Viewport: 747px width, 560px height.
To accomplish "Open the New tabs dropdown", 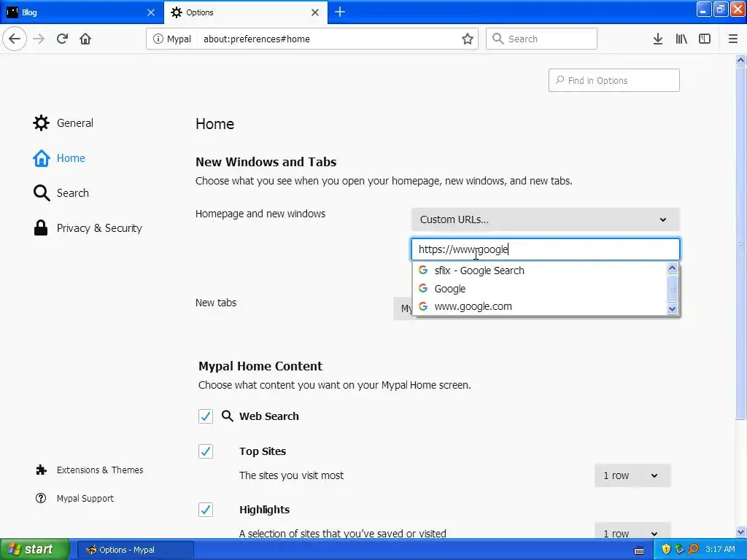I will pos(403,308).
